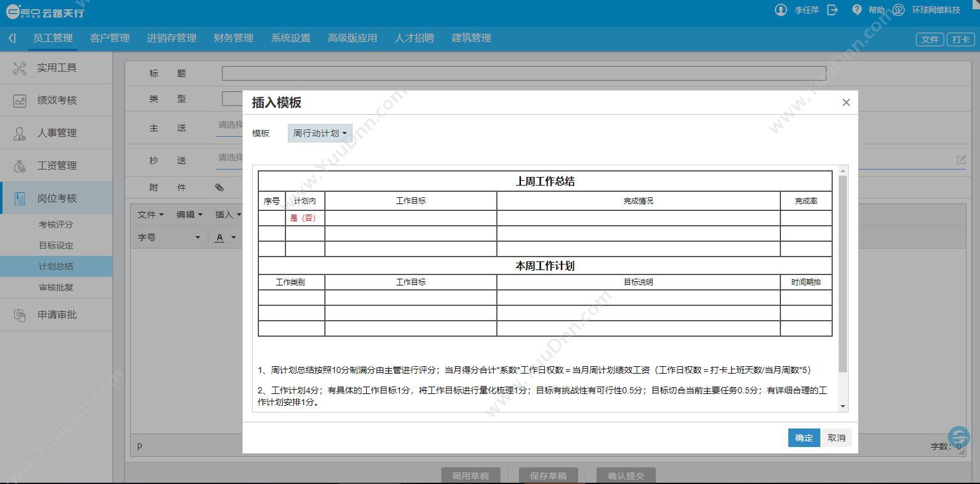Click the edit icon on the 抄送 row
Image resolution: width=980 pixels, height=484 pixels.
(x=961, y=160)
